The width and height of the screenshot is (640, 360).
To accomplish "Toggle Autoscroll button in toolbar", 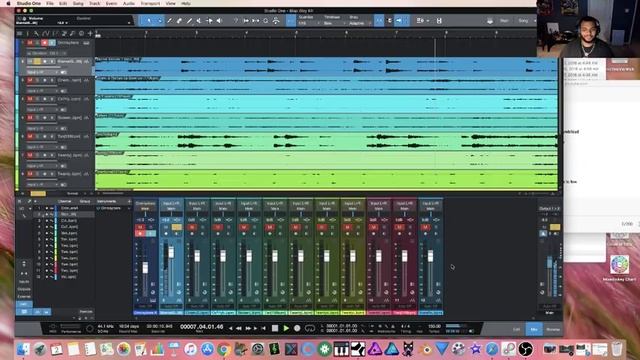I will 399,20.
